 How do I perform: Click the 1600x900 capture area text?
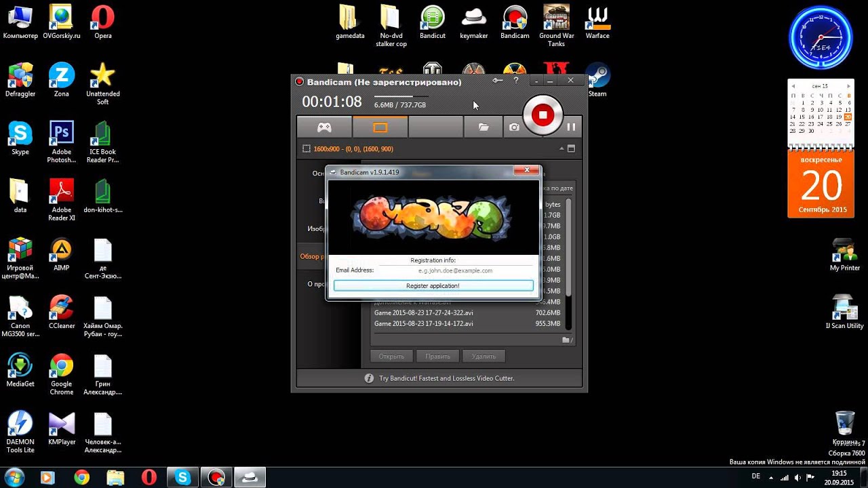click(353, 148)
